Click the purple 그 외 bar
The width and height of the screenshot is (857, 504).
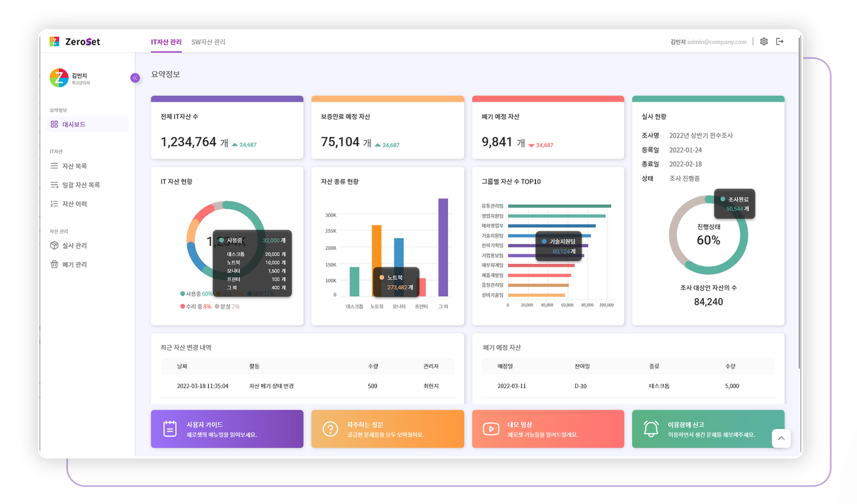point(443,247)
